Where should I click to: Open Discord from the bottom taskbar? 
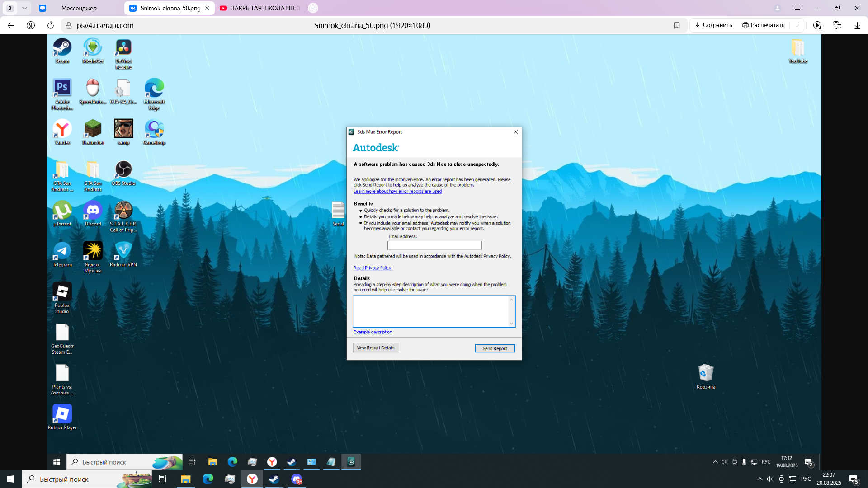tap(297, 479)
